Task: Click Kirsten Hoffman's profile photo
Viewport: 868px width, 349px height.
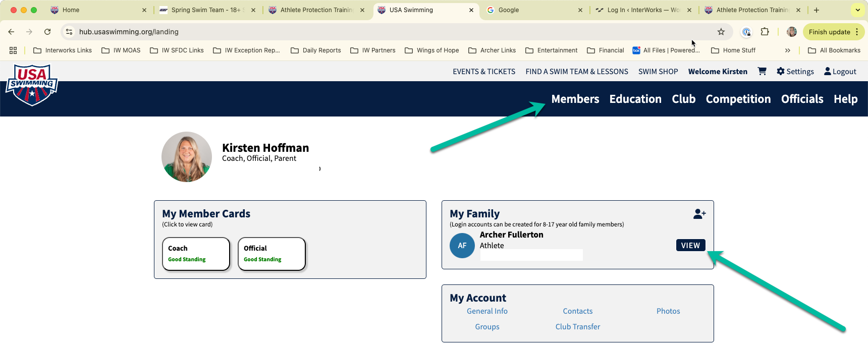Action: (187, 157)
